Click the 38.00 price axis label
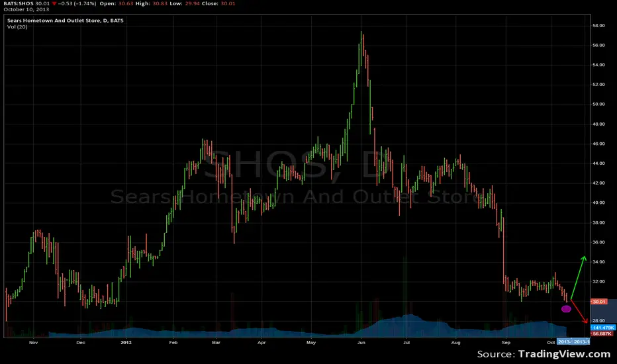The height and width of the screenshot is (364, 617). tap(598, 222)
